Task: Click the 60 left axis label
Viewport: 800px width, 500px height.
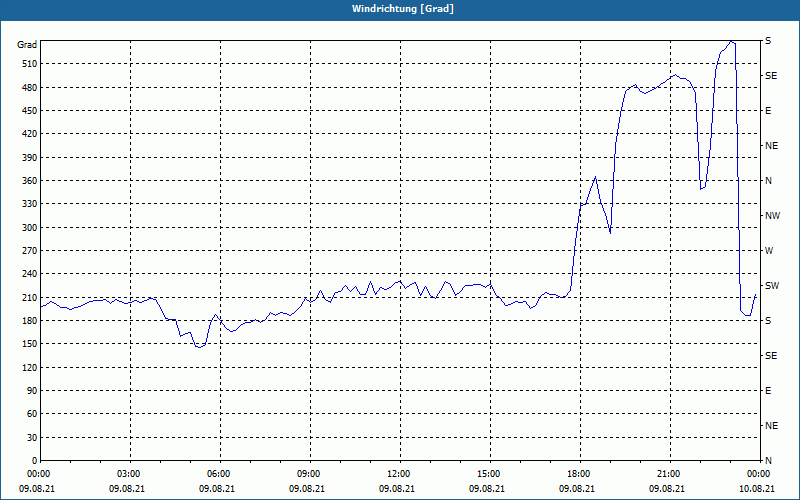Action: (x=32, y=414)
